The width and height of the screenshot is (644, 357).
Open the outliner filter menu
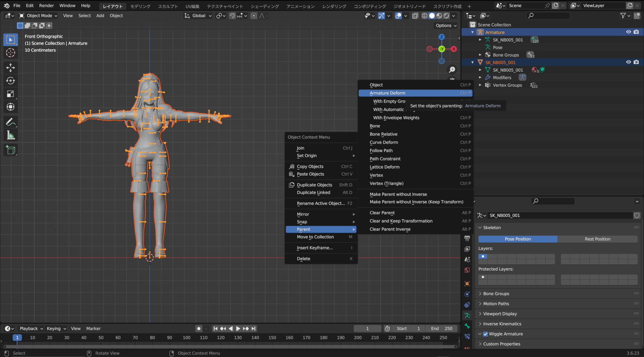click(x=625, y=16)
